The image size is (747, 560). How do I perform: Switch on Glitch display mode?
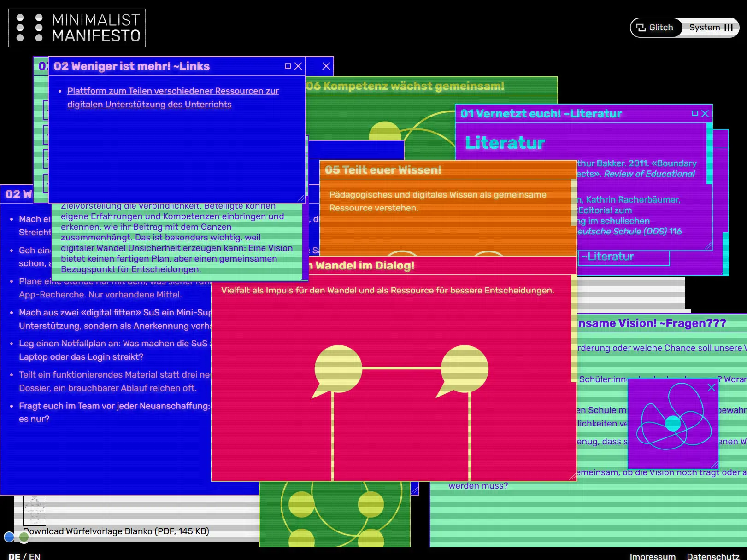pos(655,28)
